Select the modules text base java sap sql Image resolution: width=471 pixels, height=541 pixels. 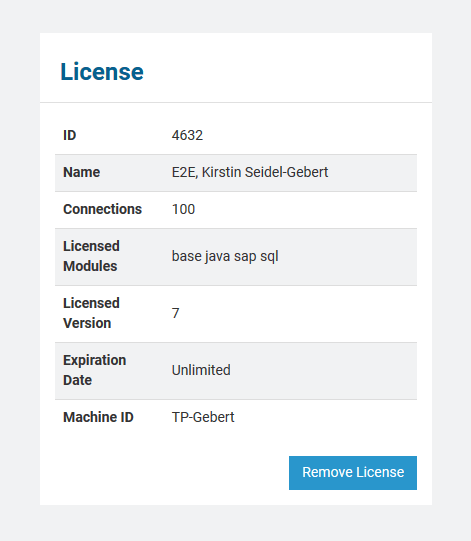pyautogui.click(x=225, y=256)
